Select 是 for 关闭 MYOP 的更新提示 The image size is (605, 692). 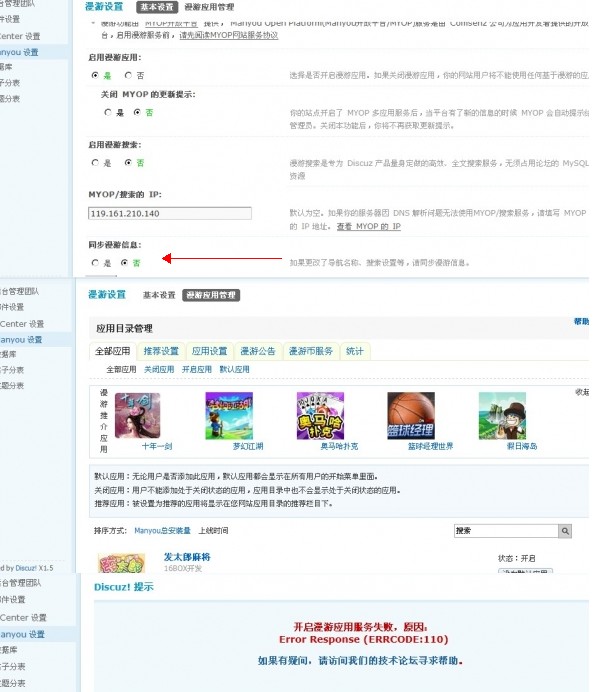point(108,113)
